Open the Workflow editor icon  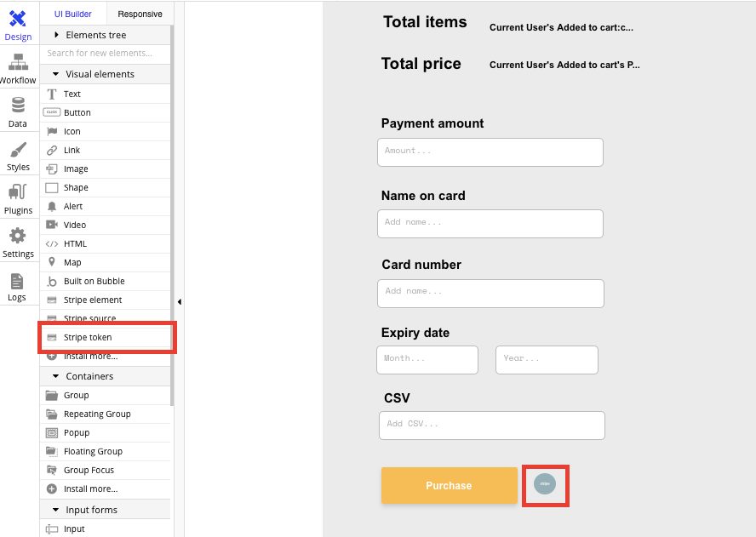(18, 66)
